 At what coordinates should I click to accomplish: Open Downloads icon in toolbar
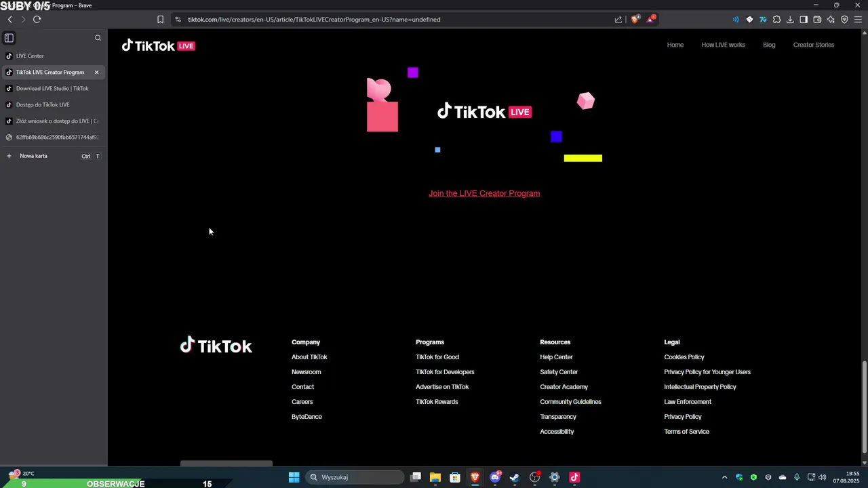tap(790, 20)
